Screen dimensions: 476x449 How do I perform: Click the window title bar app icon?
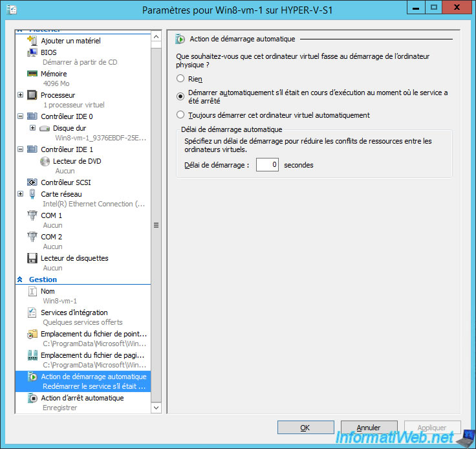click(12, 10)
